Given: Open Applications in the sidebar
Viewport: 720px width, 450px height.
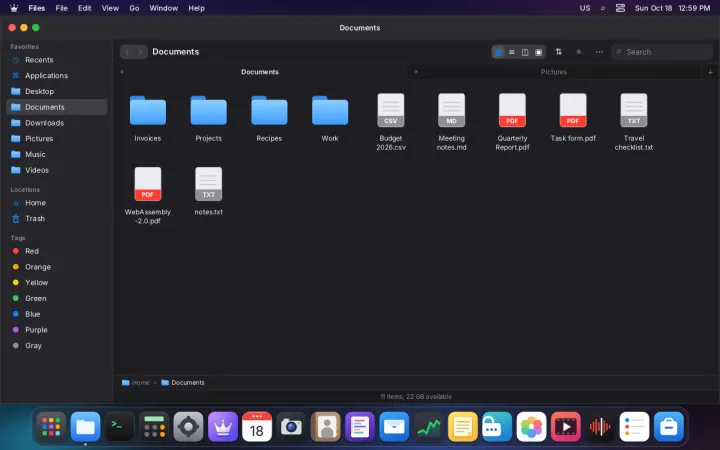Looking at the screenshot, I should (56, 76).
